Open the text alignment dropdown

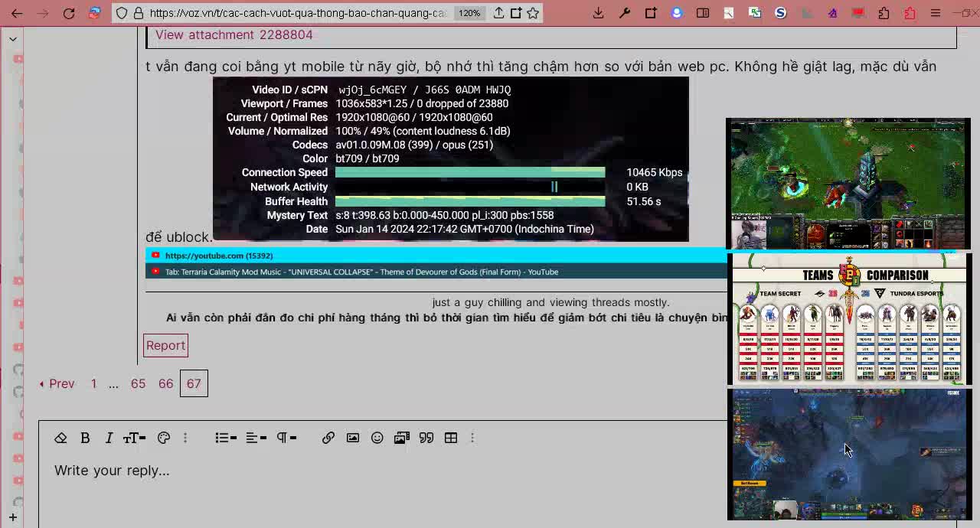tap(256, 438)
